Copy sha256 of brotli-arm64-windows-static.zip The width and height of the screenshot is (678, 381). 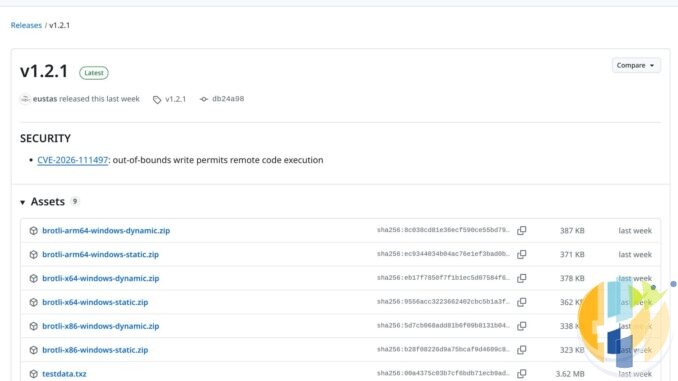point(522,254)
